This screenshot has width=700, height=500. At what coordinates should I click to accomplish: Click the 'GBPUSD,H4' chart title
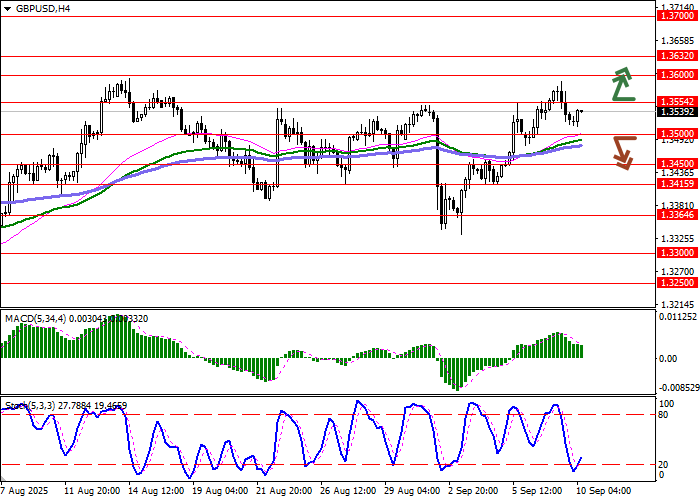43,8
